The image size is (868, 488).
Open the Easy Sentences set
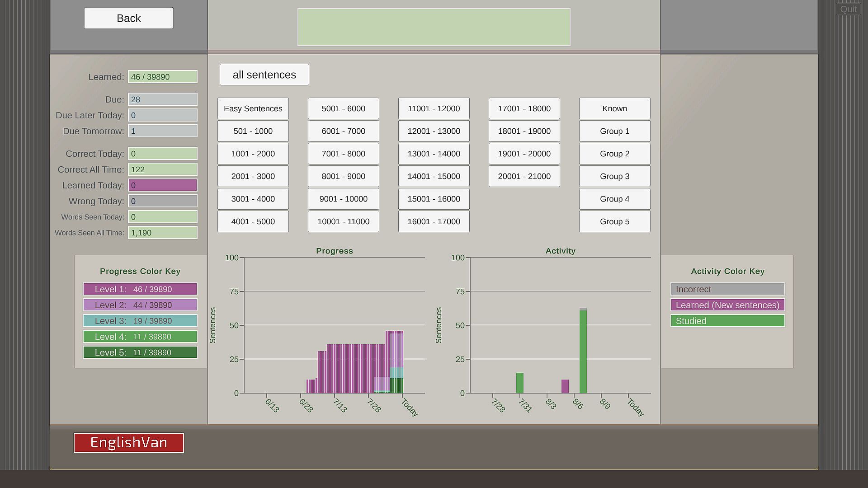(253, 108)
